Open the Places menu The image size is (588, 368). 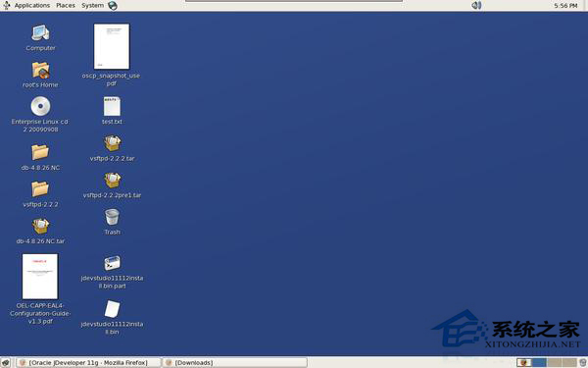66,5
